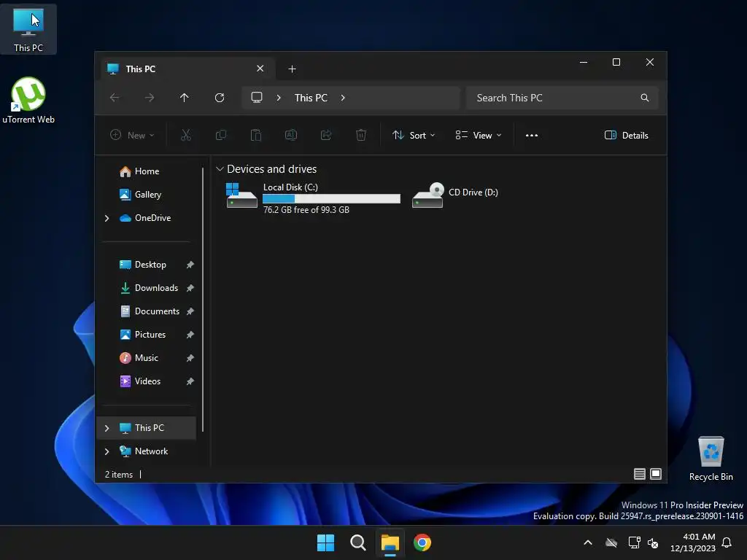Screen dimensions: 747x560
Task: Select the This PC tab
Action: click(x=187, y=69)
